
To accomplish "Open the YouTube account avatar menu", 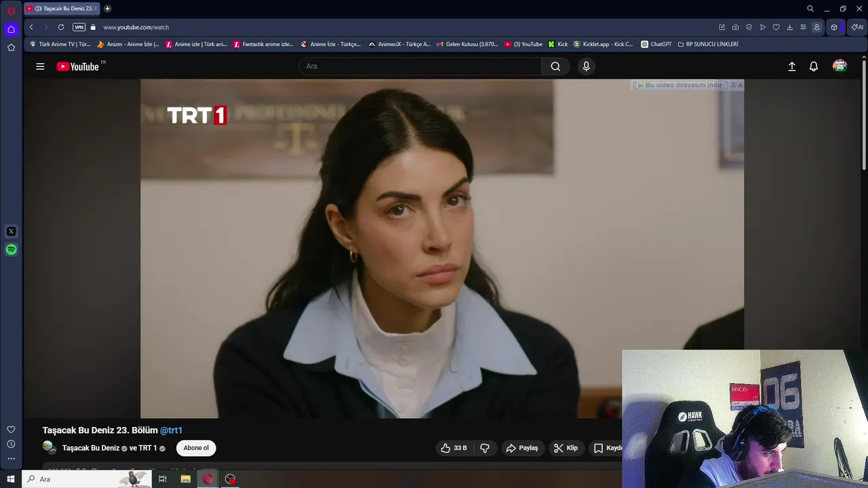I will pyautogui.click(x=840, y=66).
